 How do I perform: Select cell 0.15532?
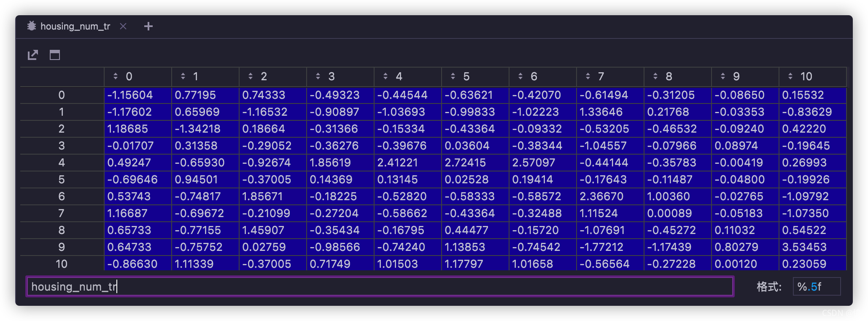click(813, 95)
